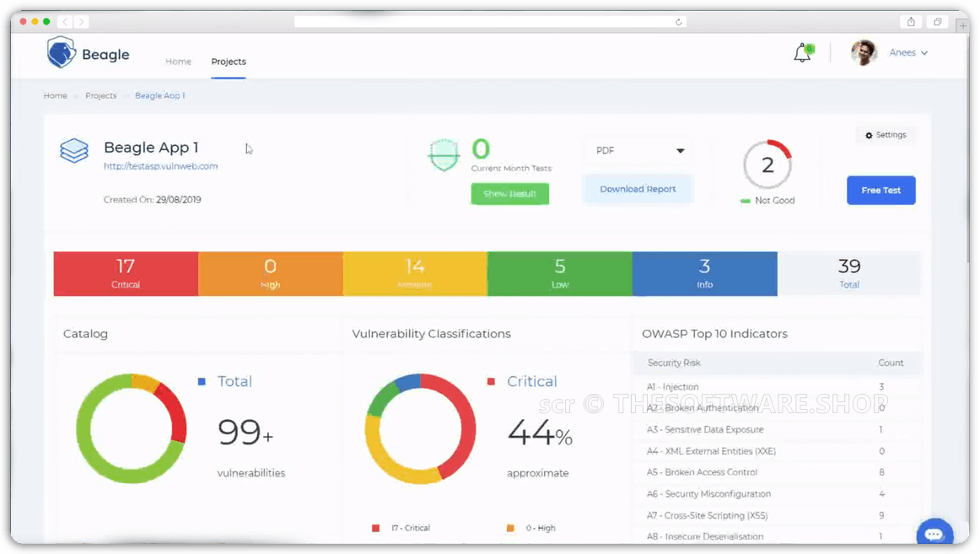Click the 99+ vulnerabilities figure

coord(245,433)
